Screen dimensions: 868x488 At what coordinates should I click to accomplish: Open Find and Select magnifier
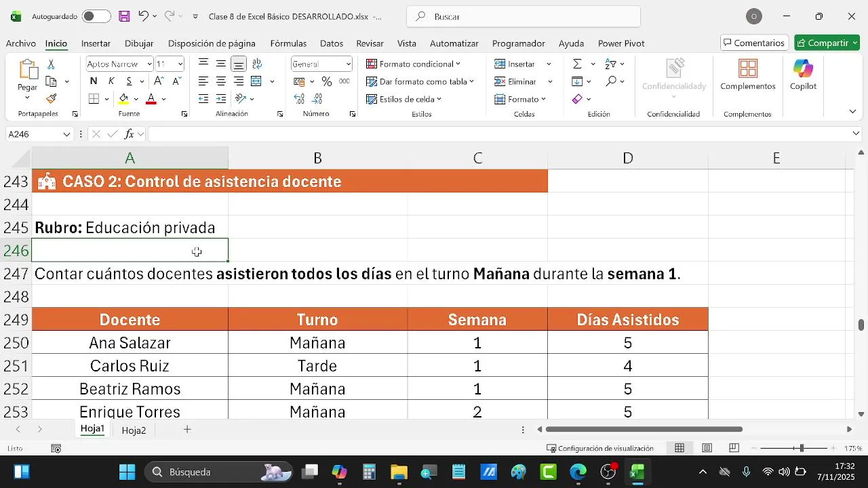pyautogui.click(x=611, y=81)
